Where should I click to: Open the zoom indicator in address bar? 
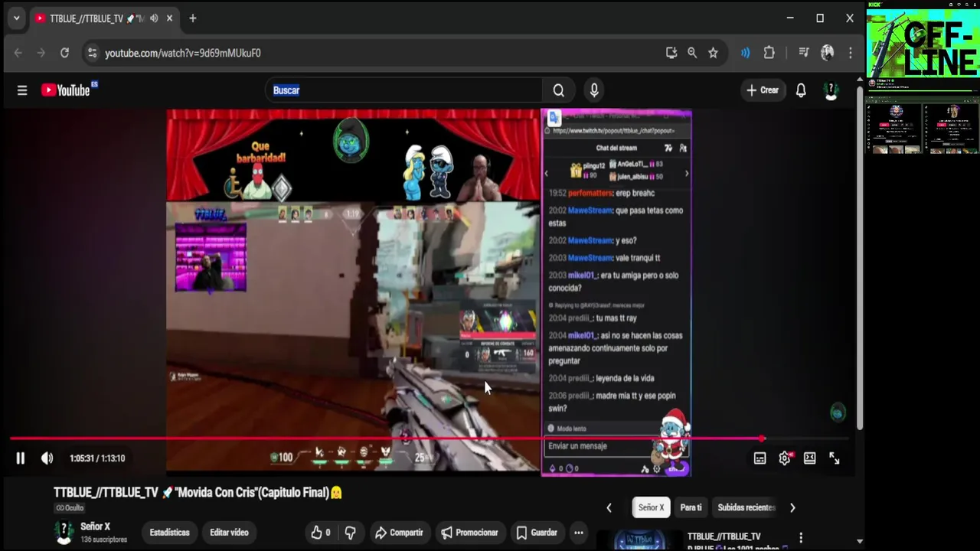click(x=692, y=53)
